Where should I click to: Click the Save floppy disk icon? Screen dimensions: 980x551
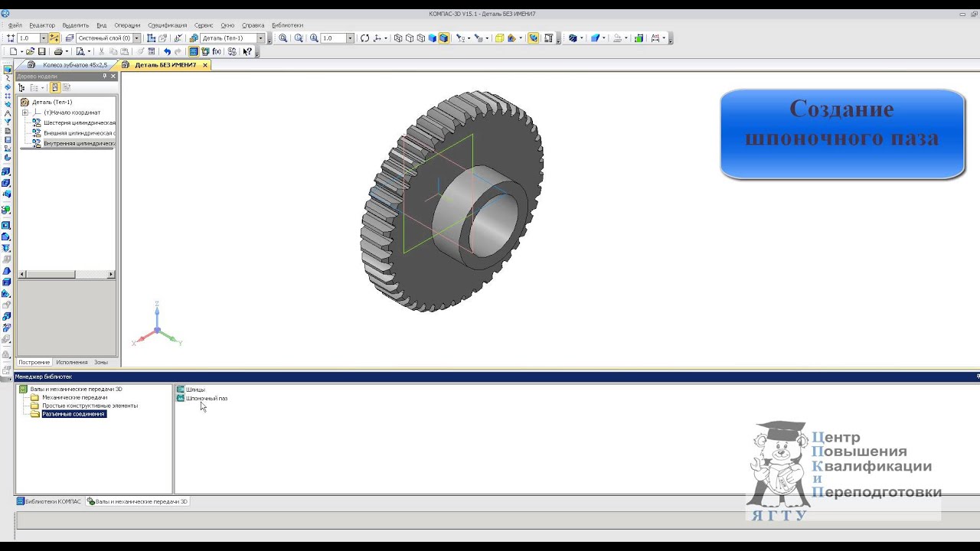click(41, 51)
